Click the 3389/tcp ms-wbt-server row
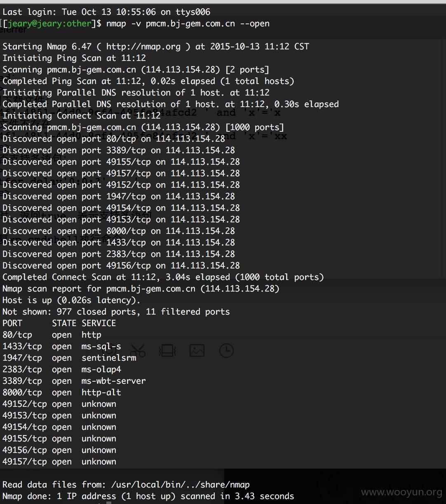 pos(74,381)
